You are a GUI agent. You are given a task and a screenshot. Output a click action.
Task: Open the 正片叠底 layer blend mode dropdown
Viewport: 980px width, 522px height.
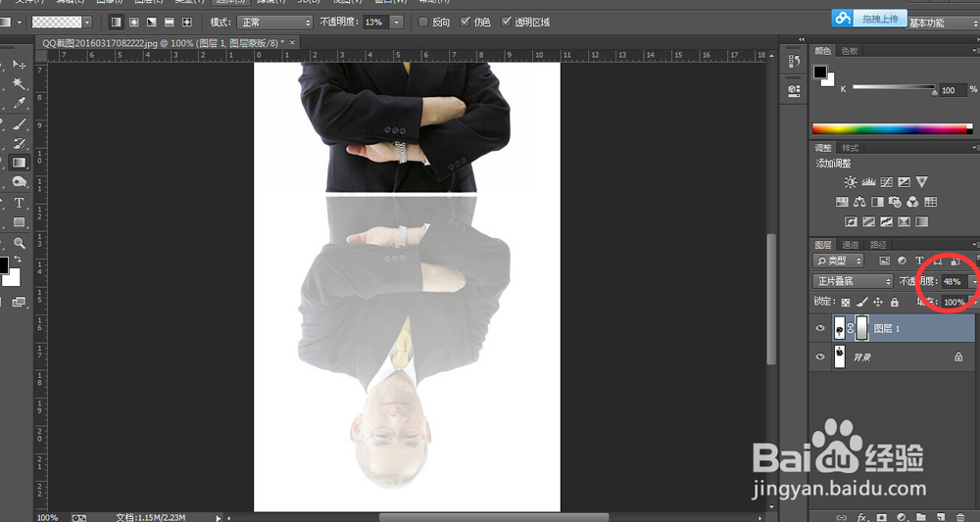pos(853,282)
